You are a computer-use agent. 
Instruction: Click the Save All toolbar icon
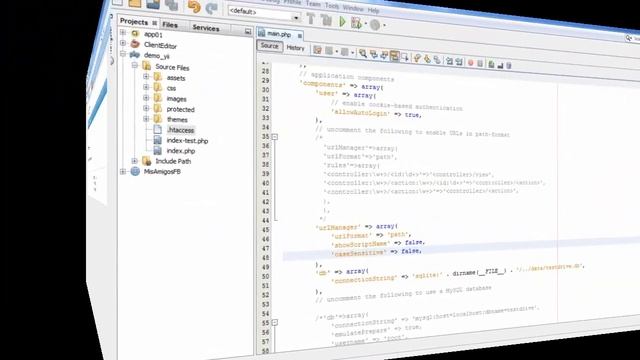[x=171, y=5]
